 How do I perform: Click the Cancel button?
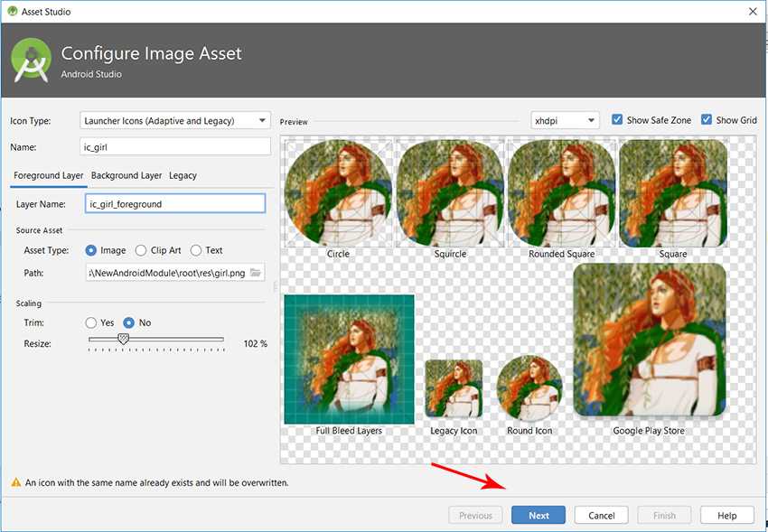(x=601, y=516)
